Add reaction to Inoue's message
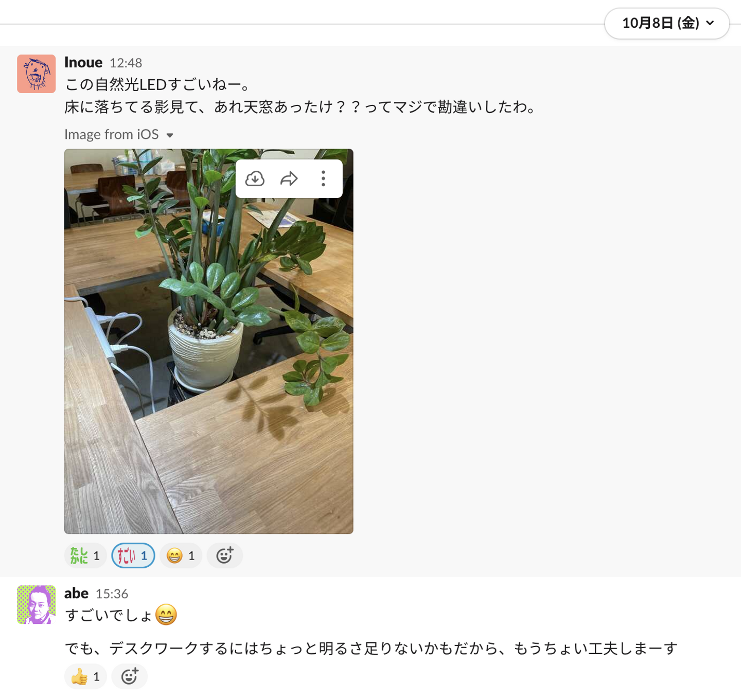741x700 pixels. 224,555
